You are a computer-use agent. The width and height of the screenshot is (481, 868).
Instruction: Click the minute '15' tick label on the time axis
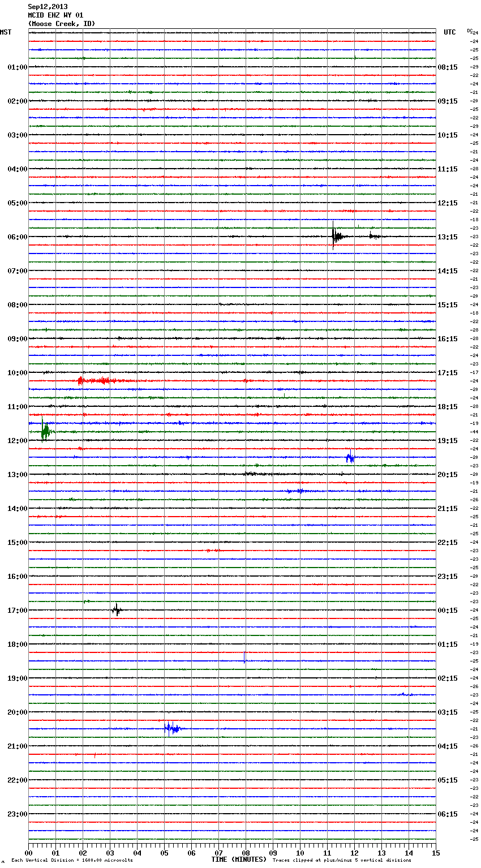pos(436,852)
